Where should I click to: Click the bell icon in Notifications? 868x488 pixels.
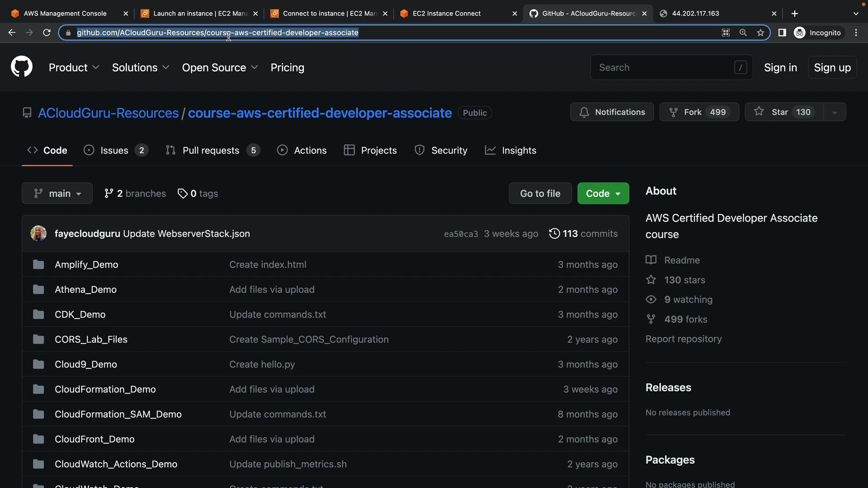[x=584, y=112]
